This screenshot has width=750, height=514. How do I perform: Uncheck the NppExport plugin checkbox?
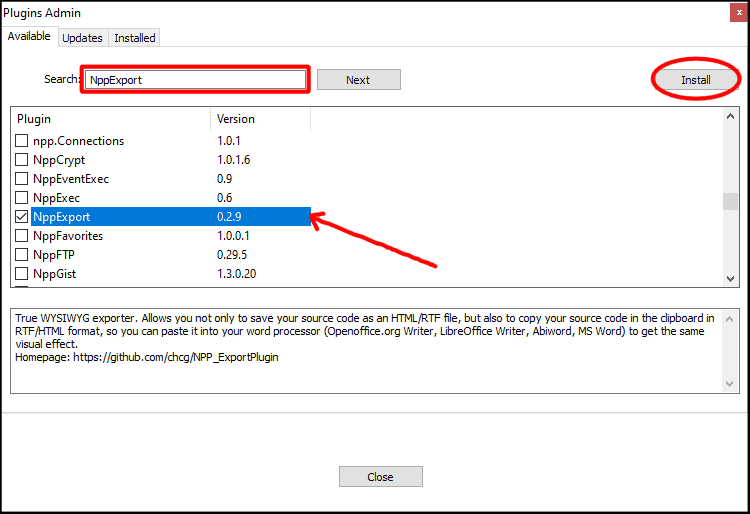coord(22,217)
